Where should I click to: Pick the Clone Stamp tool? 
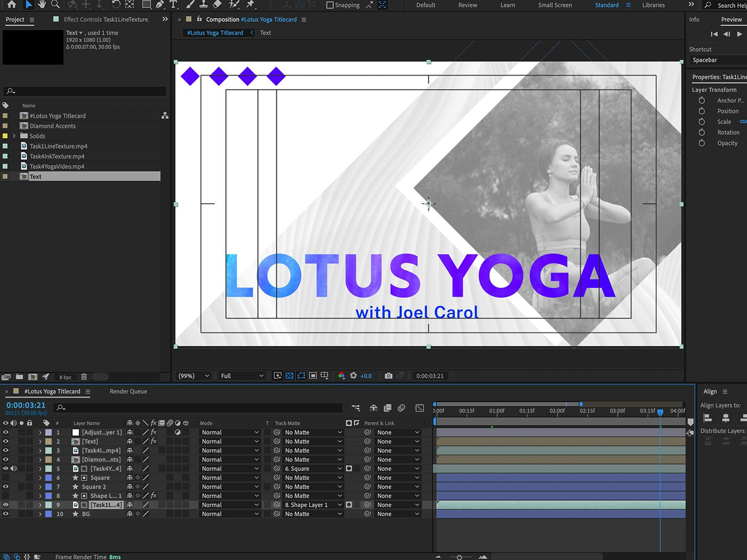[203, 5]
